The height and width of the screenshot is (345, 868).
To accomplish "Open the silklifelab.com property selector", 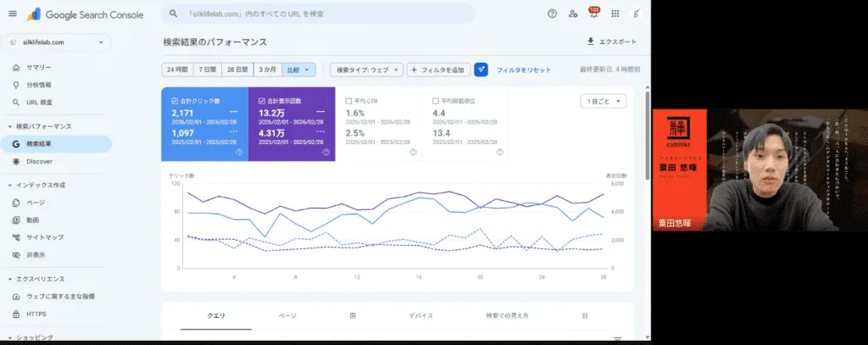I will pyautogui.click(x=57, y=42).
